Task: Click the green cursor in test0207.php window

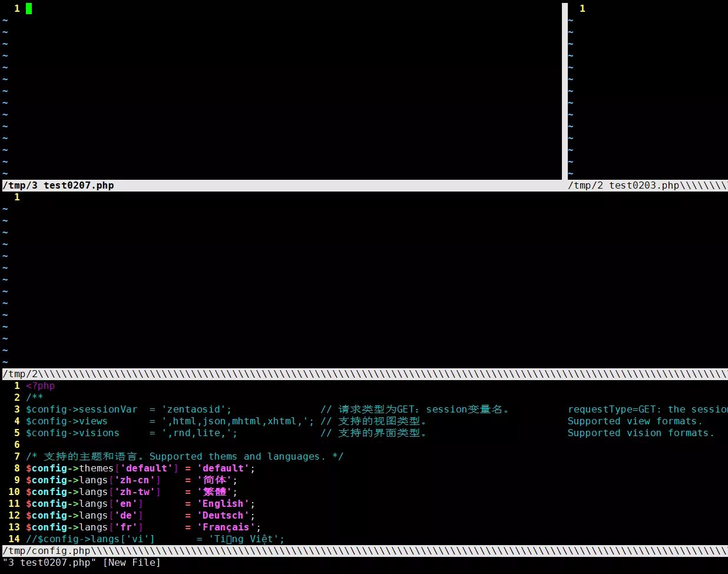Action: coord(29,8)
